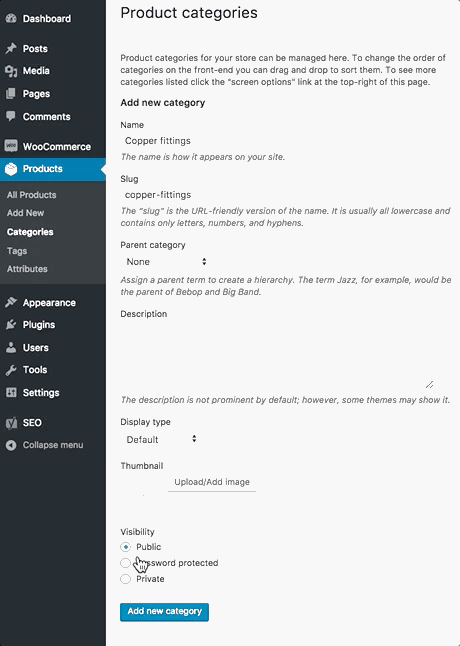The height and width of the screenshot is (646, 460).
Task: Click the Yoast SEO icon
Action: 11,423
